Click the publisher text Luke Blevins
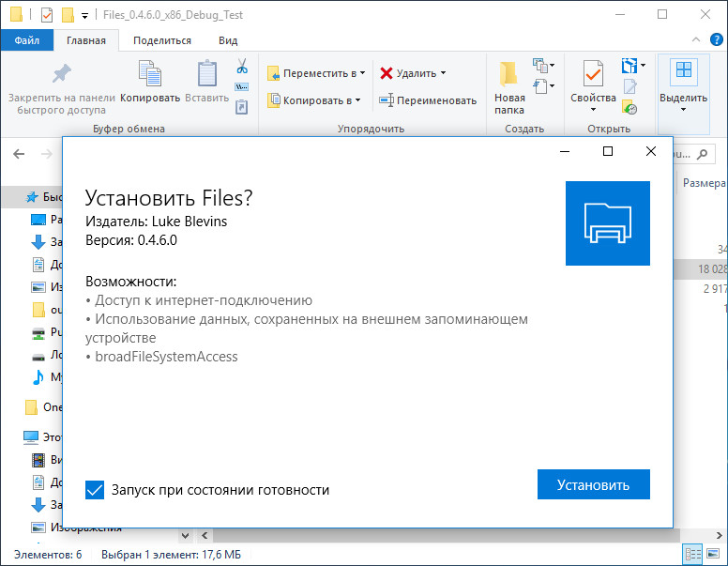The width and height of the screenshot is (728, 566). 190,222
